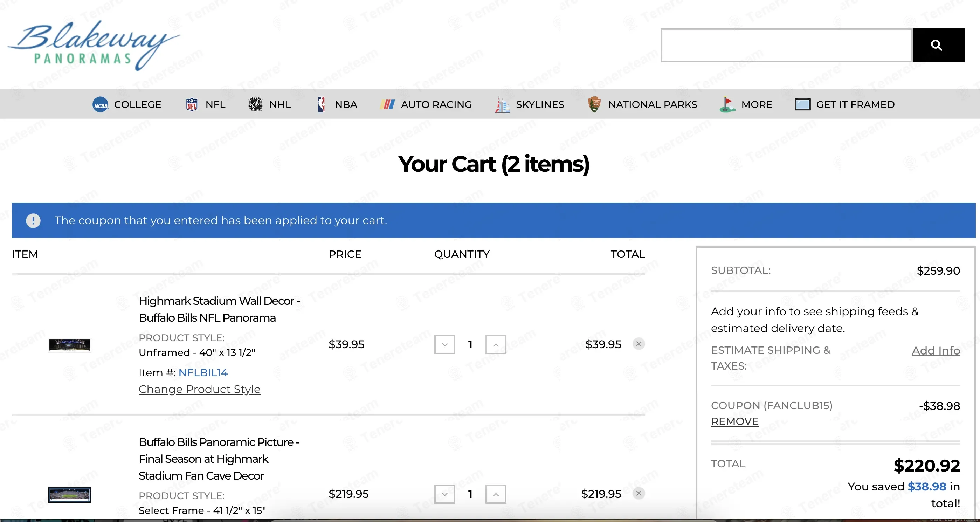Click the coupon discount -$38.98
Image resolution: width=980 pixels, height=522 pixels.
pos(939,406)
